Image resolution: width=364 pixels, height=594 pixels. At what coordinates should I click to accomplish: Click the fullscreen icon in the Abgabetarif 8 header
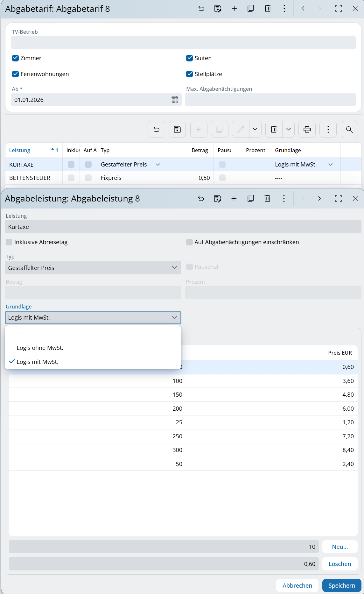coord(339,9)
